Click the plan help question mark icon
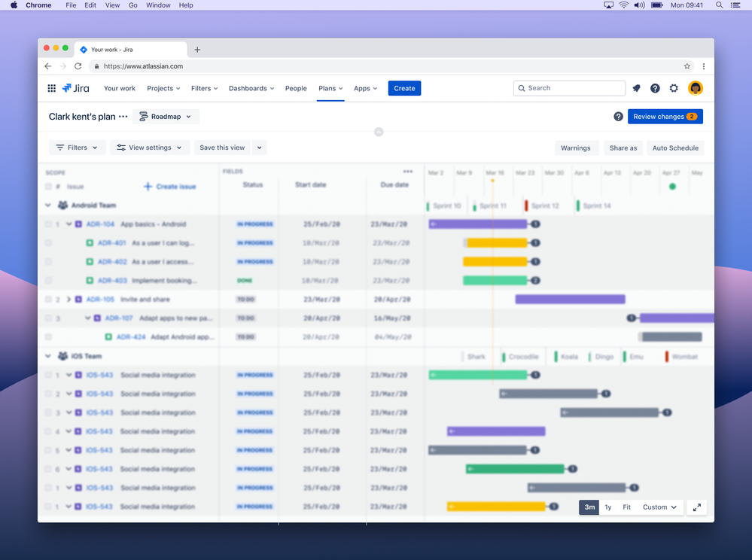Image resolution: width=752 pixels, height=560 pixels. [x=618, y=117]
